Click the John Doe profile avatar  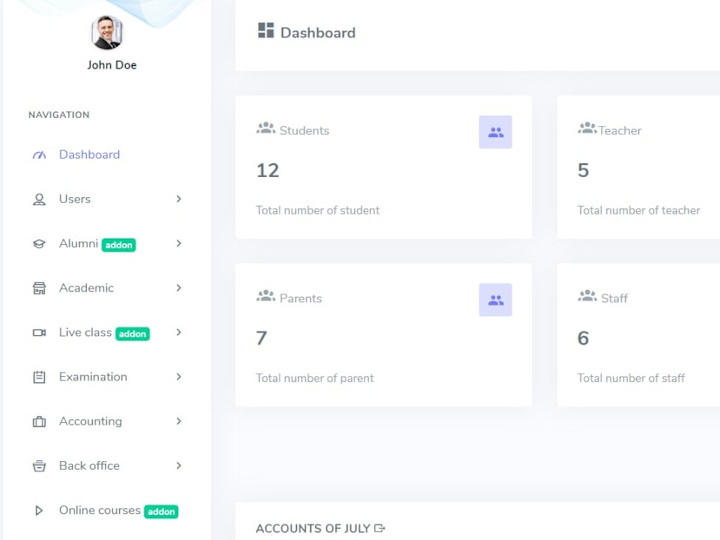107,32
